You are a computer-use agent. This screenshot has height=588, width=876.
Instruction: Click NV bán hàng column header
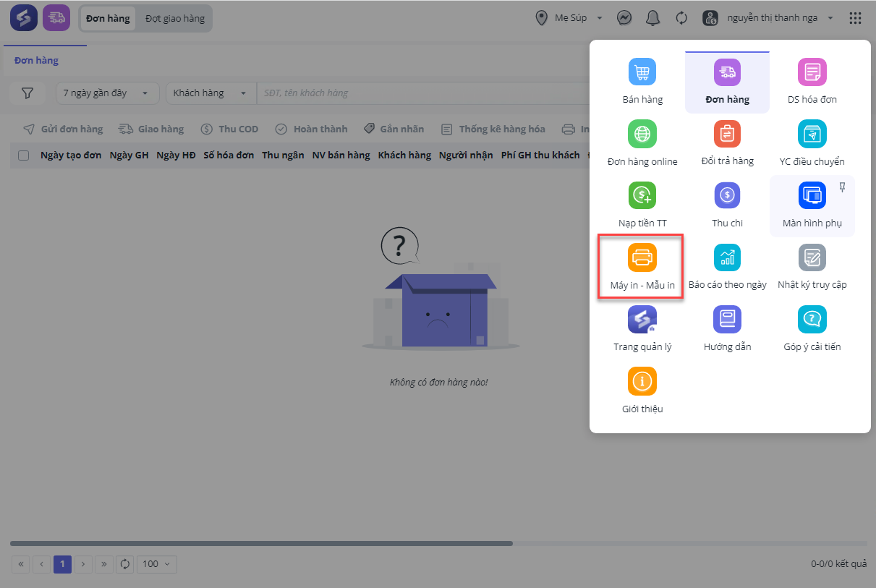[341, 155]
